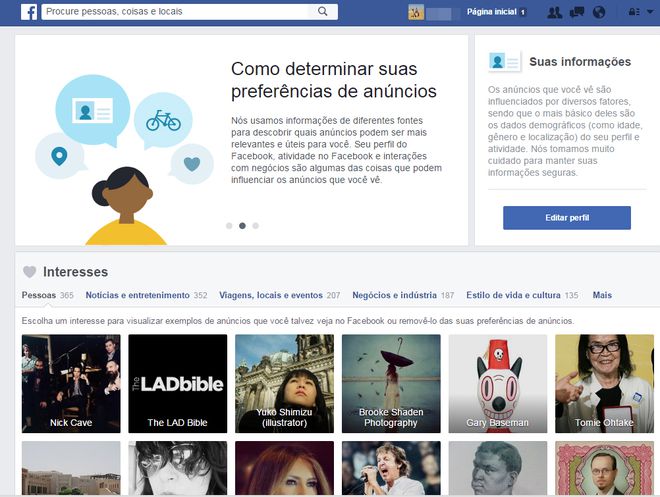Open the red-haired woman photo tile

[x=285, y=468]
